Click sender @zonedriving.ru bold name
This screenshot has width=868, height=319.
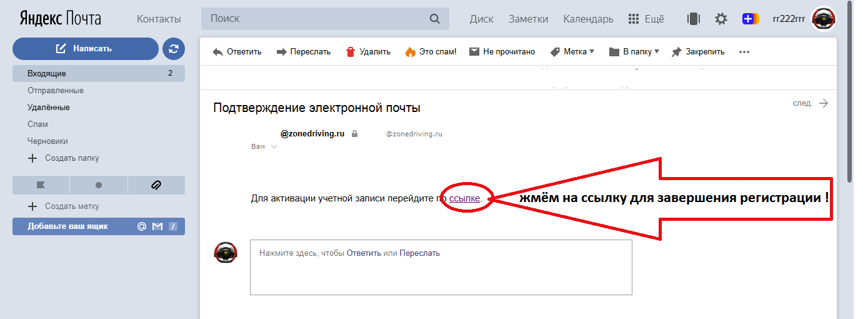tap(312, 134)
